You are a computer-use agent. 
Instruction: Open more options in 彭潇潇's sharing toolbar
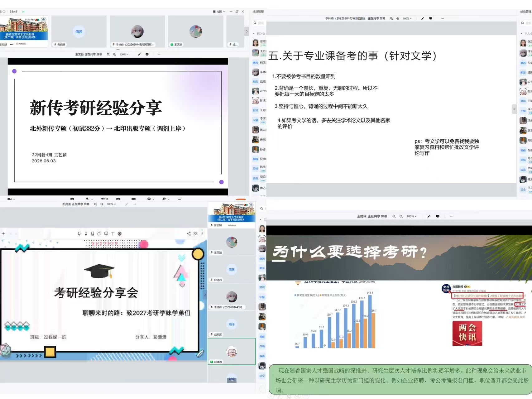click(x=135, y=204)
